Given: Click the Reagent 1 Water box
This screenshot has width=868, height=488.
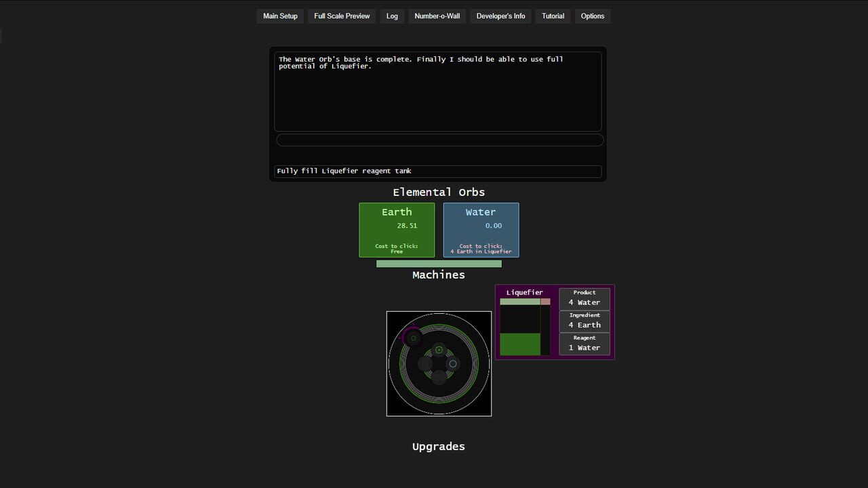Looking at the screenshot, I should (584, 344).
